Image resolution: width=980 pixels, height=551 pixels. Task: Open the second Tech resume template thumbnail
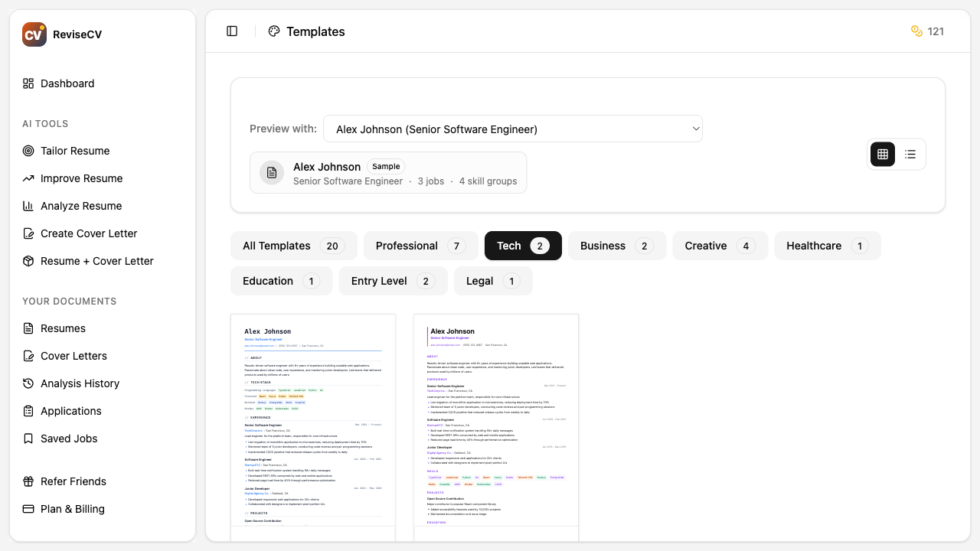495,425
